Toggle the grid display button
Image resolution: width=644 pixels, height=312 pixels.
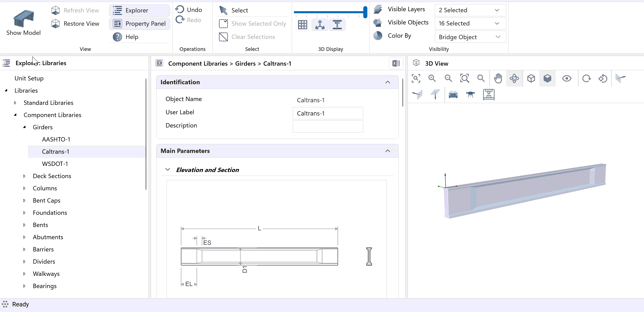pos(303,25)
